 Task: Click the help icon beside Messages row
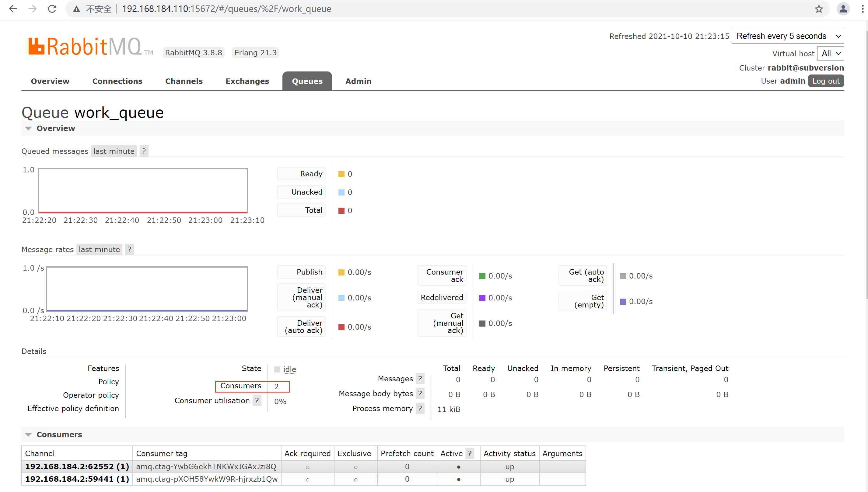(x=420, y=379)
